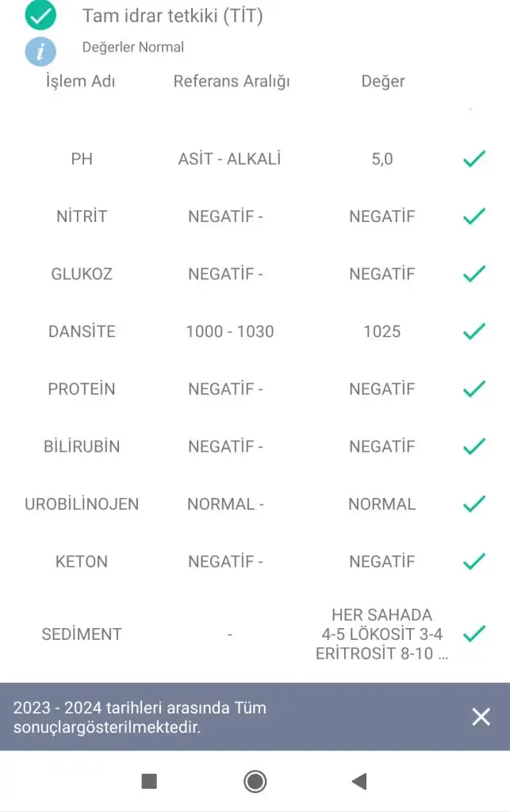The height and width of the screenshot is (812, 510).
Task: Open the Tam idrar tetkiki (TİT) title
Action: pos(172,16)
